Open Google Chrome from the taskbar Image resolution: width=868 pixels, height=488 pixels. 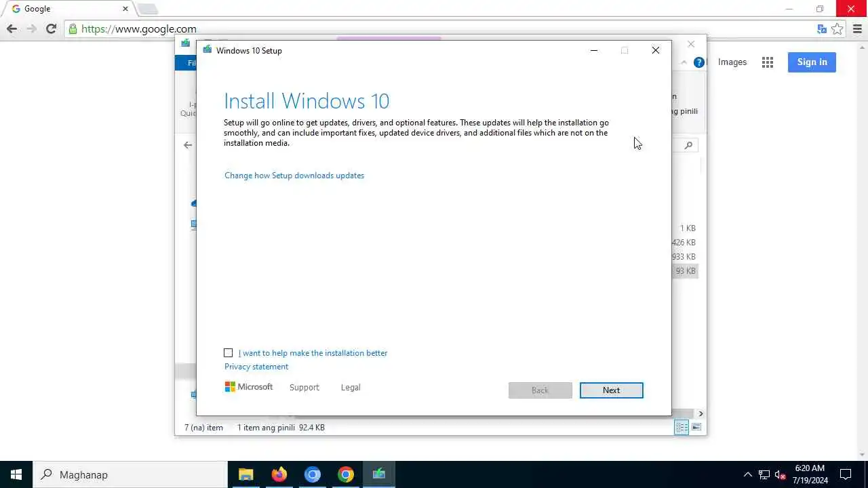coord(345,474)
